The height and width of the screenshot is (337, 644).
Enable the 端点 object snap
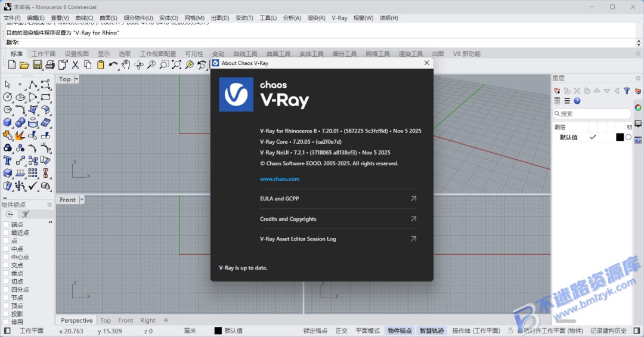coord(6,224)
